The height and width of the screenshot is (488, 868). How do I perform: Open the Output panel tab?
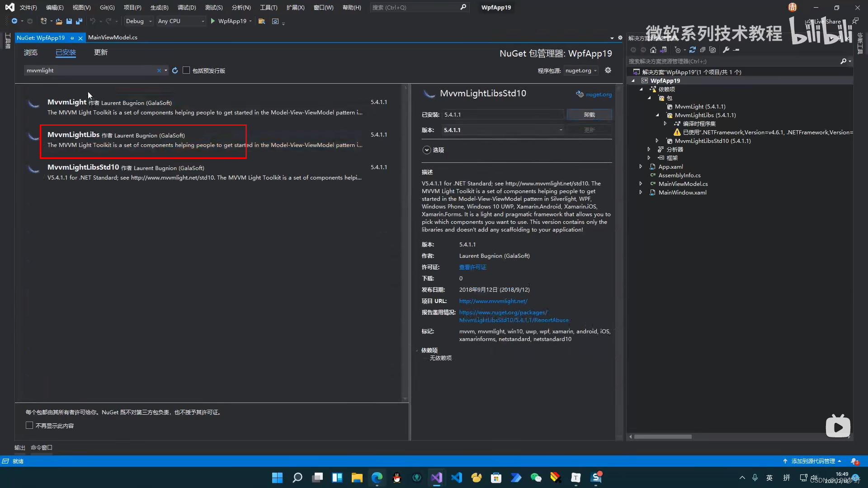[x=20, y=447]
